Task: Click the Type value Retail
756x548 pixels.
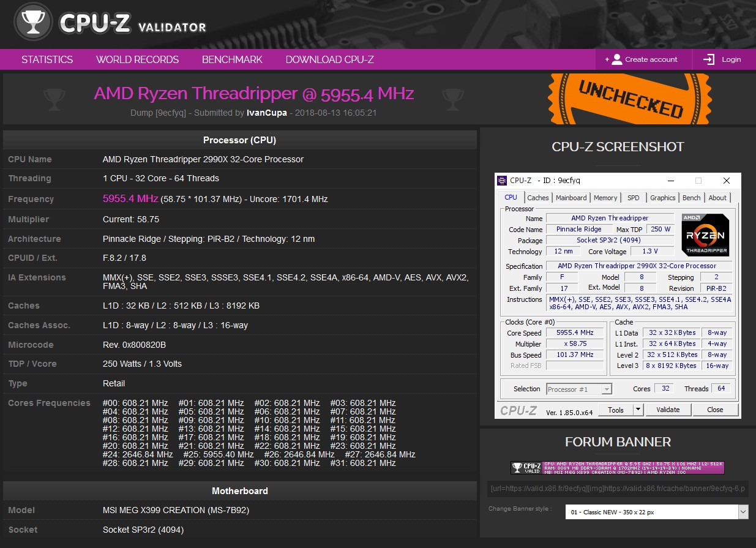Action: (x=114, y=383)
